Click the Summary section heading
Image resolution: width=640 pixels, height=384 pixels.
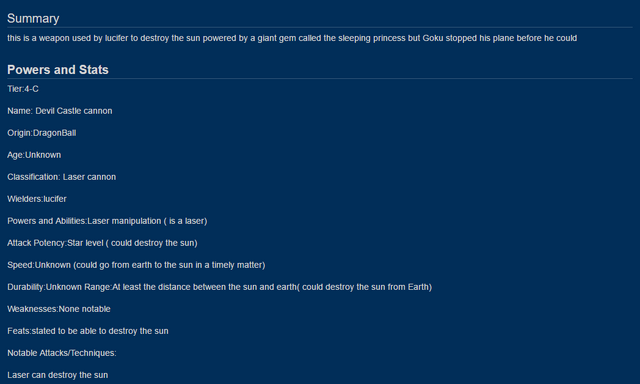click(x=33, y=18)
